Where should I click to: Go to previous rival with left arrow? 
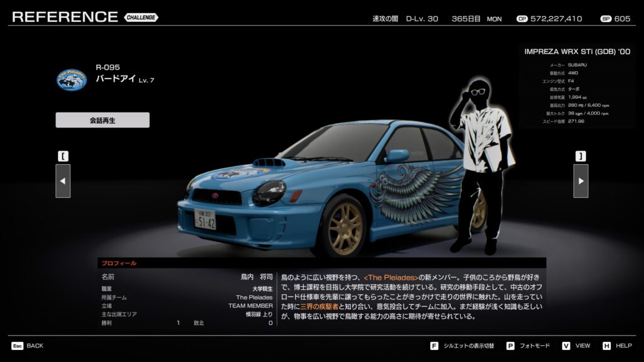(x=63, y=181)
